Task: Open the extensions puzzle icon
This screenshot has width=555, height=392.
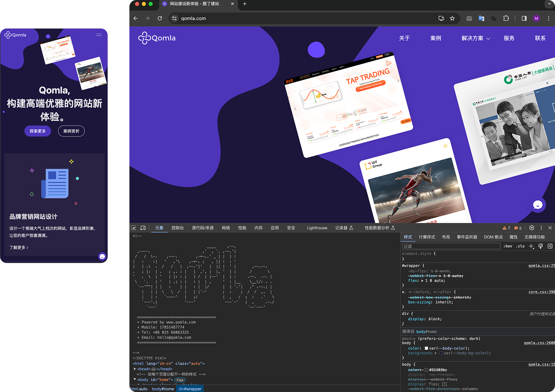Action: (x=506, y=18)
